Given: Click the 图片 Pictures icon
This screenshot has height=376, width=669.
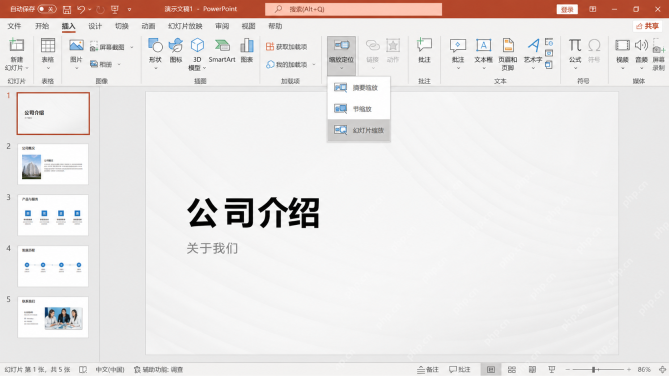Looking at the screenshot, I should [x=76, y=45].
